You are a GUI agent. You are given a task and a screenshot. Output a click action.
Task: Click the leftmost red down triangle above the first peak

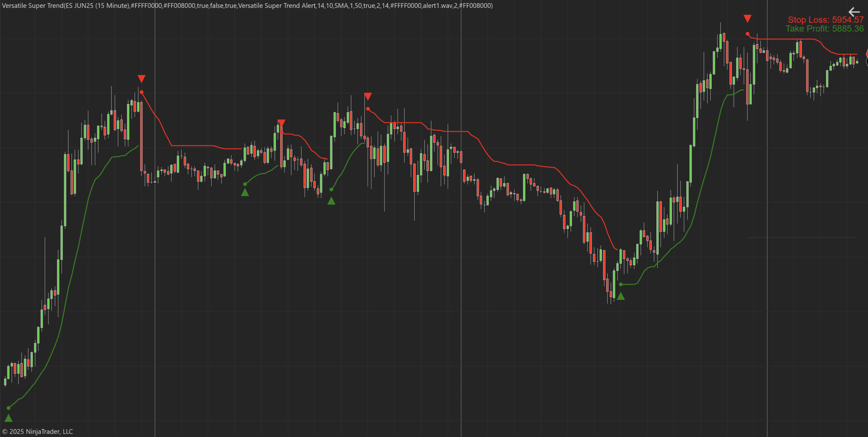pyautogui.click(x=141, y=79)
